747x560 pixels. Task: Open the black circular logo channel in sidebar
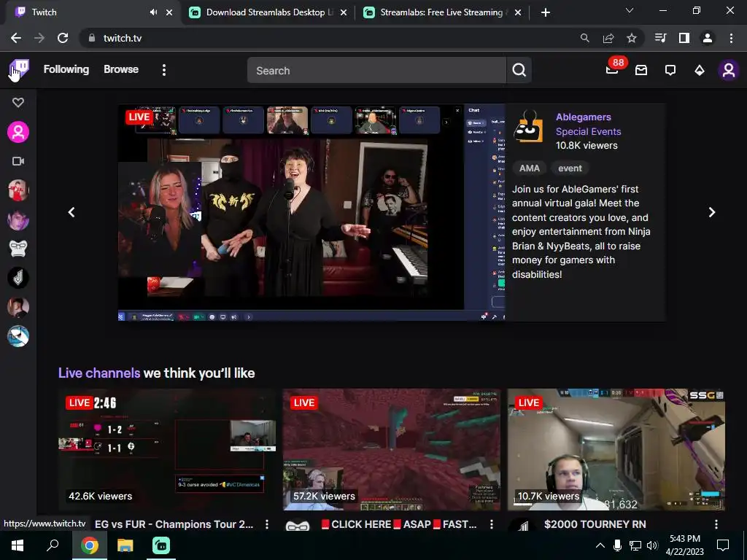click(x=18, y=278)
